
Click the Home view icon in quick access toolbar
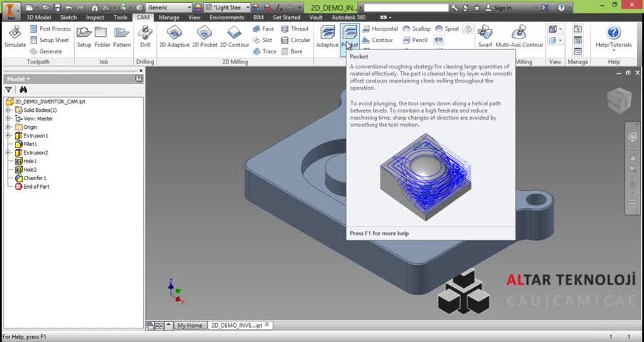tap(95, 7)
